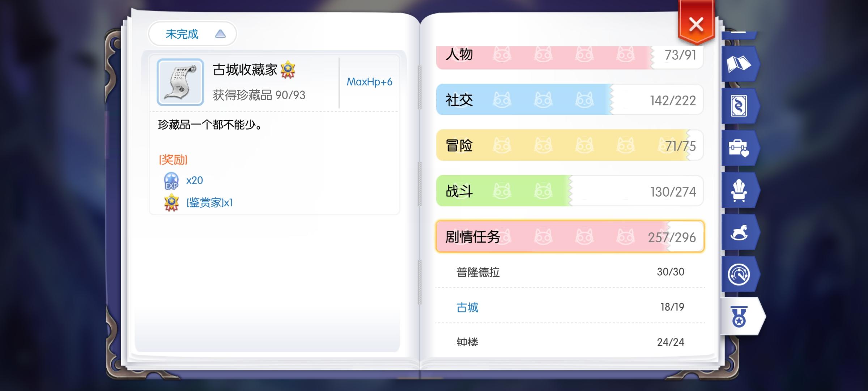Open the card sidebar tab
868x391 pixels.
click(739, 106)
